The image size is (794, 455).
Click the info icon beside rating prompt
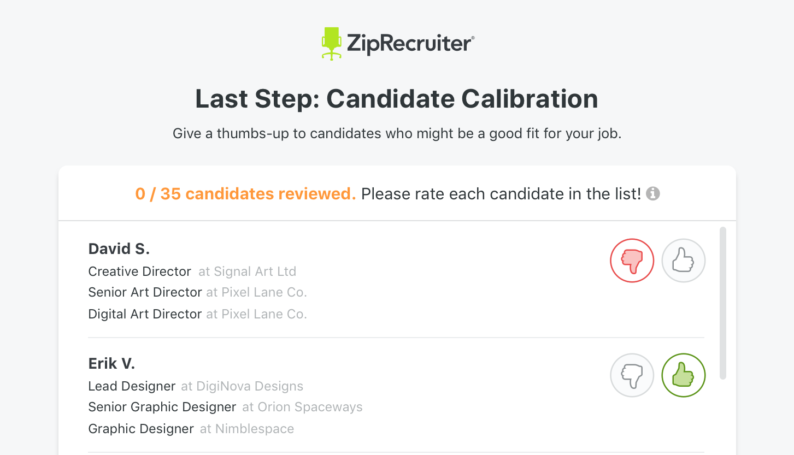(653, 193)
